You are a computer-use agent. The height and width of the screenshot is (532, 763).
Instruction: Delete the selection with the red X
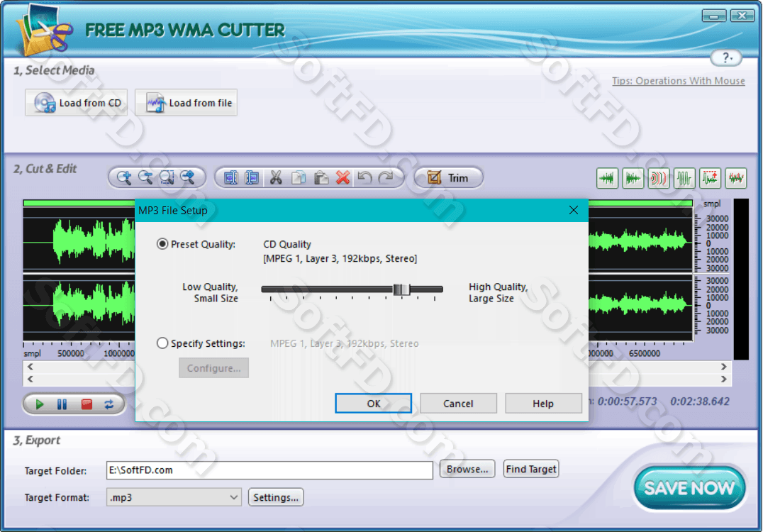[x=342, y=177]
